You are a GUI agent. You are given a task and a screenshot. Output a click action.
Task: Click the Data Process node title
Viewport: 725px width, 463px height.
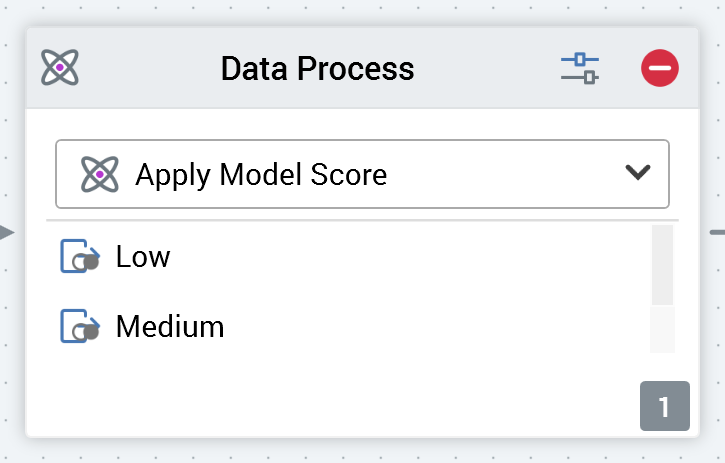[317, 68]
